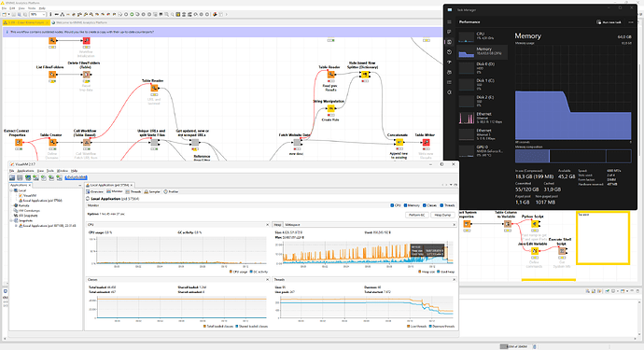Viewport: 644px width, 350px height.
Task: Click the Extract Context Properties node
Action: 19,143
